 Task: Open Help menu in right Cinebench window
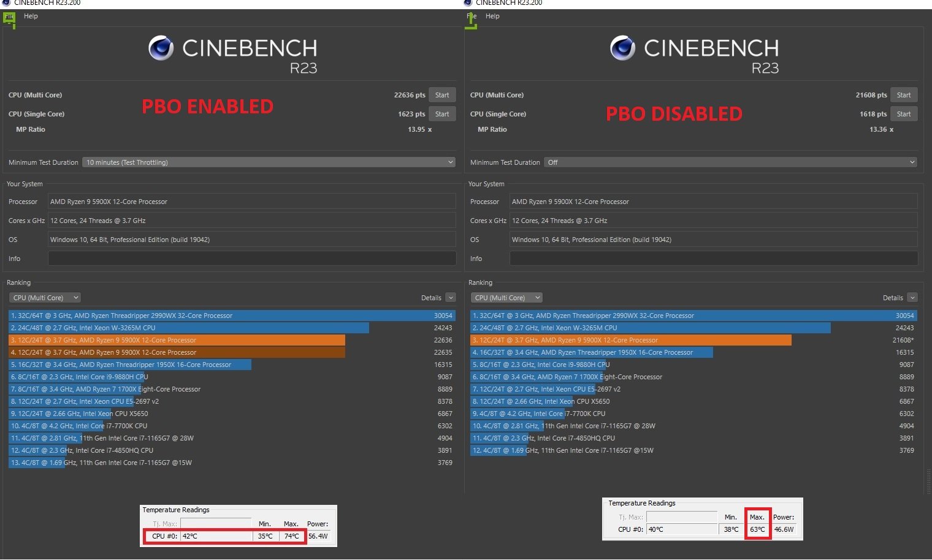tap(492, 16)
